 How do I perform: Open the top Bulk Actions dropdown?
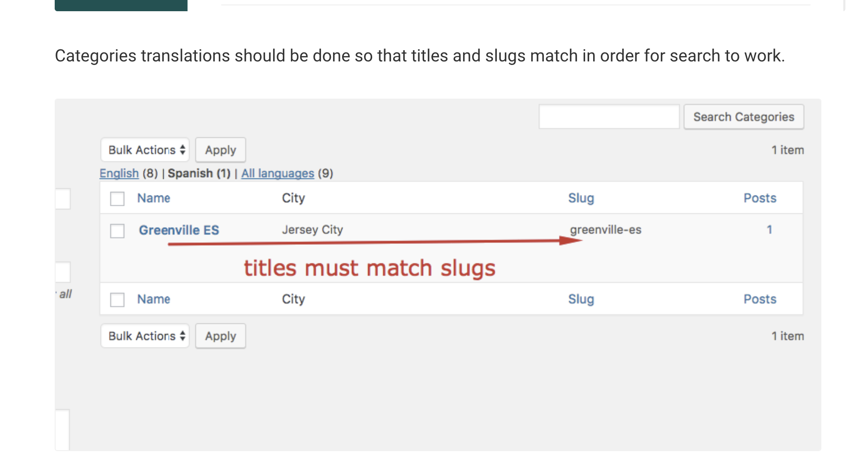pos(145,150)
